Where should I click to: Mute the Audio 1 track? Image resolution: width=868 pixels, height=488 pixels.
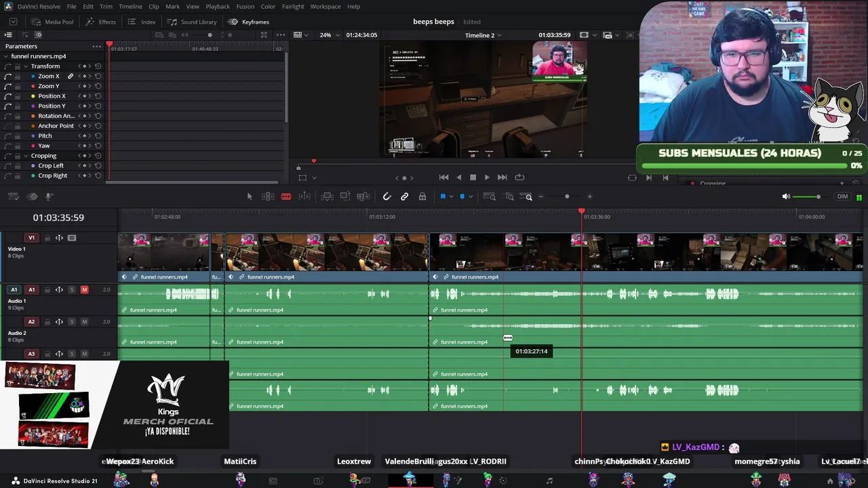pos(84,290)
